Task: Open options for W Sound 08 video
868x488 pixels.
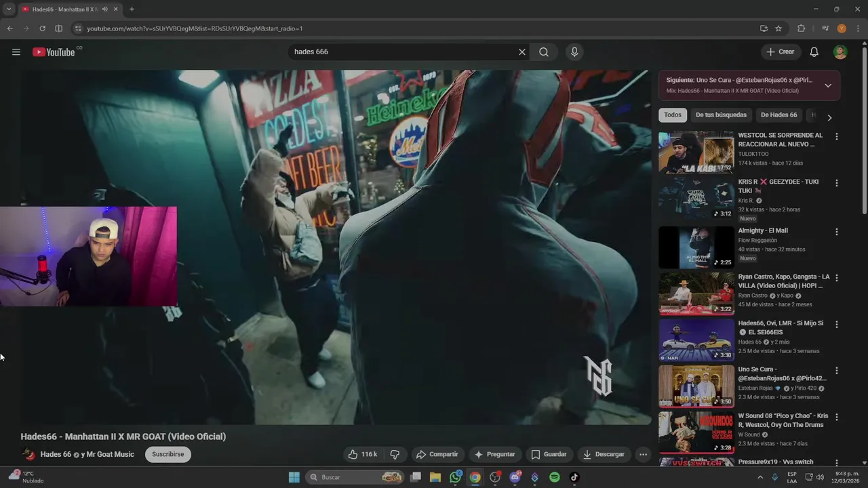Action: pos(837,417)
